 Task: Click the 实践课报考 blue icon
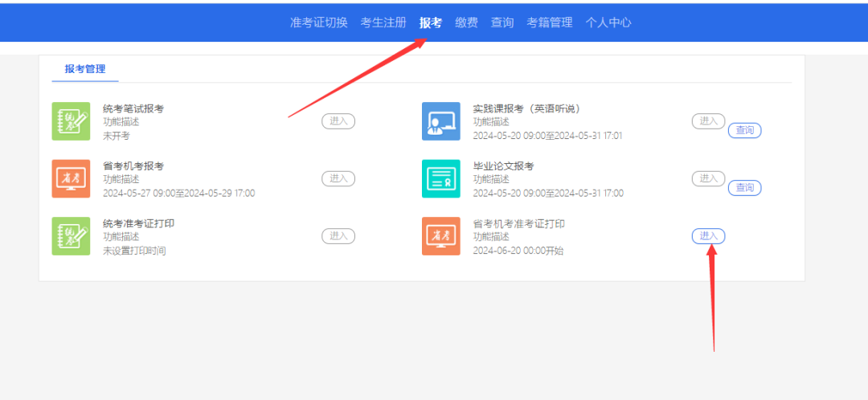[x=441, y=121]
